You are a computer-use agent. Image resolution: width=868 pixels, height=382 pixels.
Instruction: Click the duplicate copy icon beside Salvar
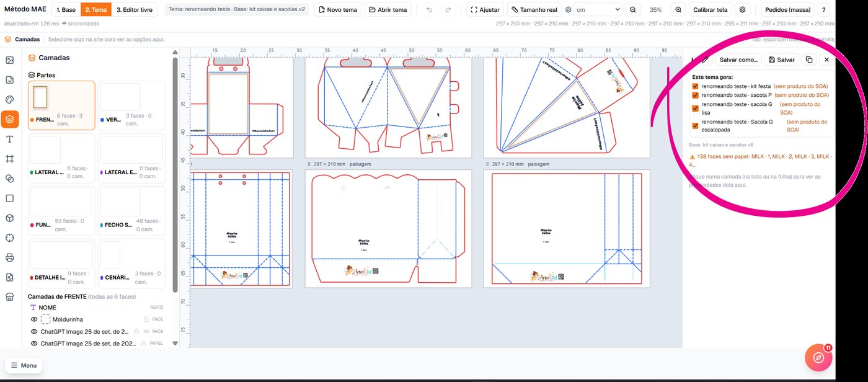pyautogui.click(x=808, y=60)
